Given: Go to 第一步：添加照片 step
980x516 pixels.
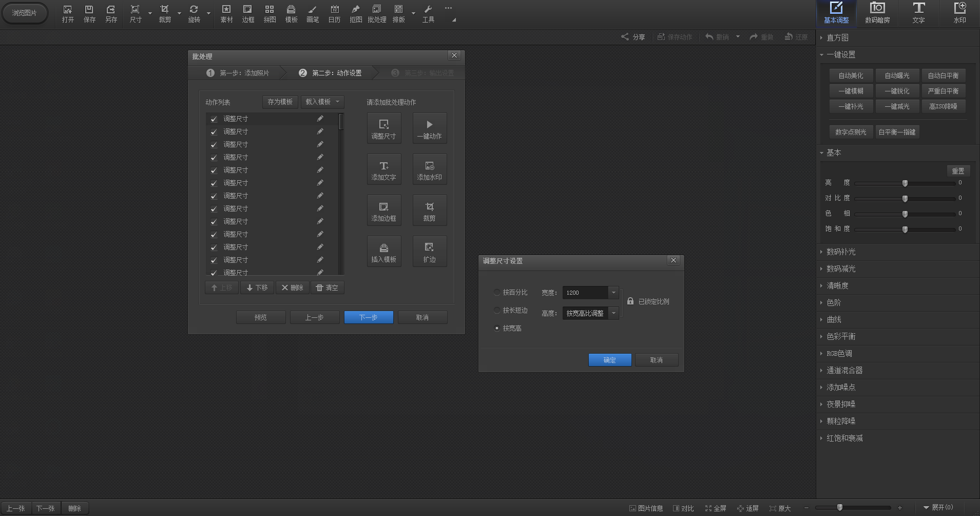Looking at the screenshot, I should pyautogui.click(x=237, y=73).
